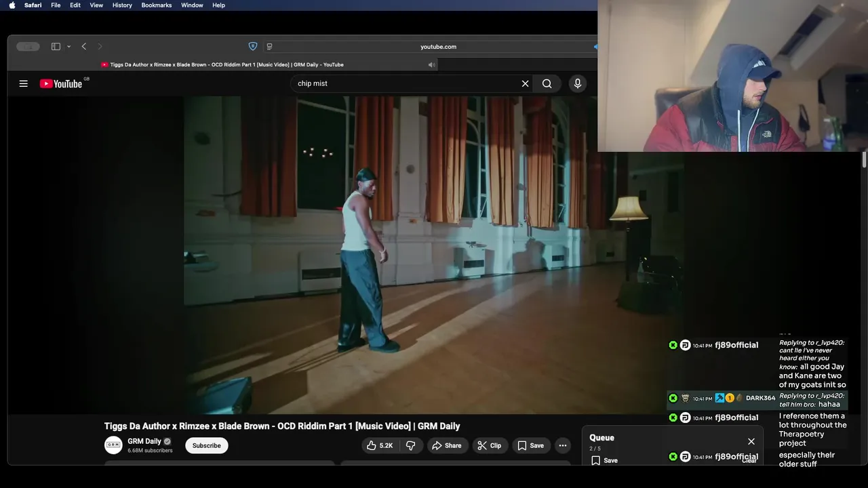
Task: Go to YouTube home via logo
Action: point(61,83)
